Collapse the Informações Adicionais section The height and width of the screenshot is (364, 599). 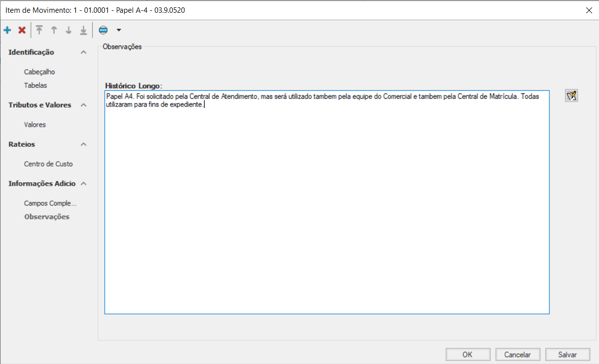tap(84, 184)
